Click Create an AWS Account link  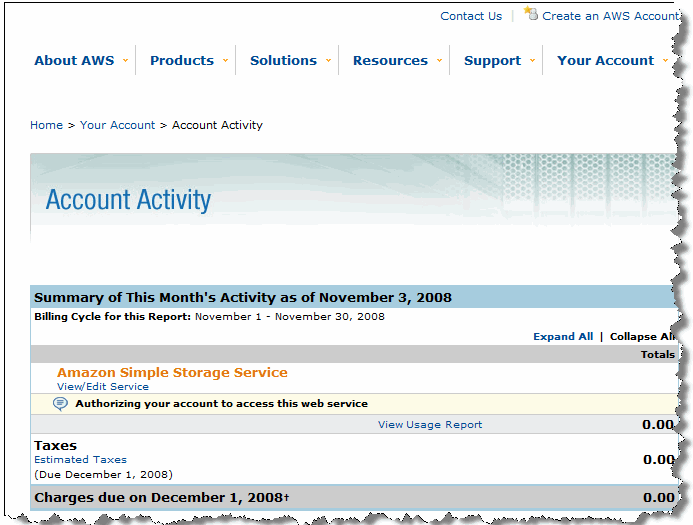pyautogui.click(x=610, y=16)
